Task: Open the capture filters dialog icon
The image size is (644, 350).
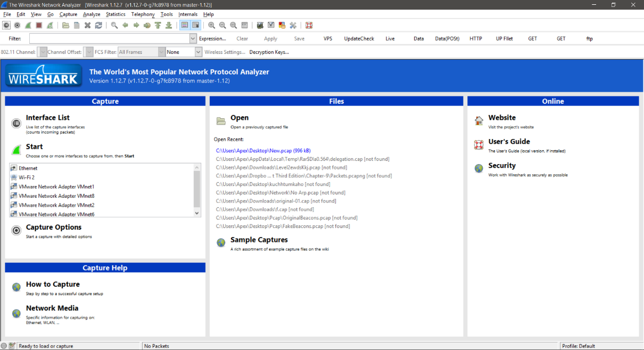Action: pyautogui.click(x=260, y=25)
